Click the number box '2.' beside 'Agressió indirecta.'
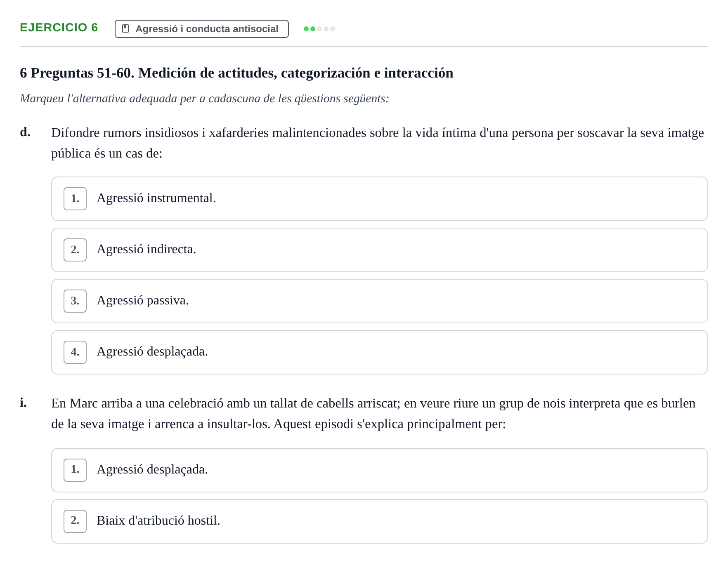The width and height of the screenshot is (728, 570). click(x=75, y=250)
